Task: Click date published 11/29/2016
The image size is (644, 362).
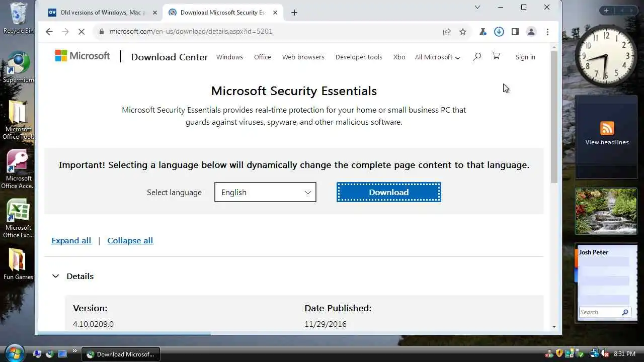Action: click(x=326, y=324)
